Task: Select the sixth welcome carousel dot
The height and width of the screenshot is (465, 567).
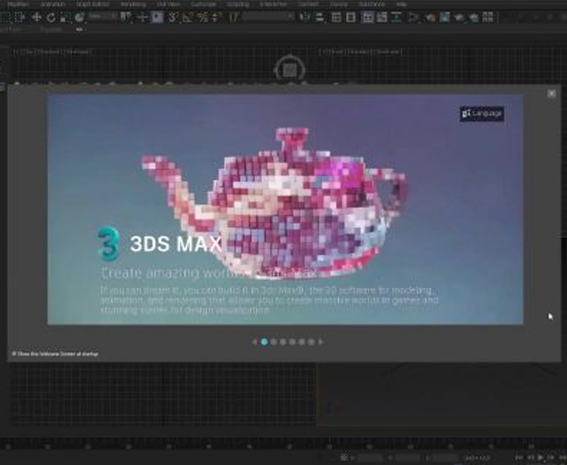Action: (311, 342)
